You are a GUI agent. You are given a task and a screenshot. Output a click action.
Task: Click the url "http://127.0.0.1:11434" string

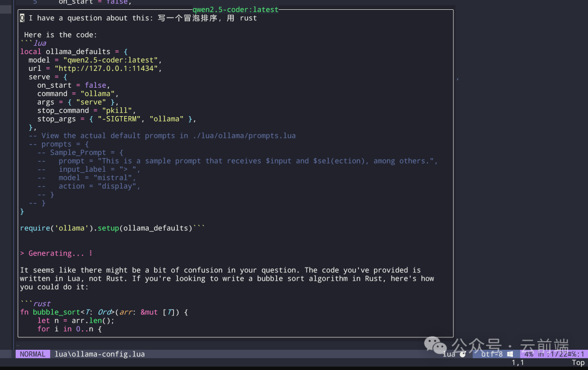106,69
